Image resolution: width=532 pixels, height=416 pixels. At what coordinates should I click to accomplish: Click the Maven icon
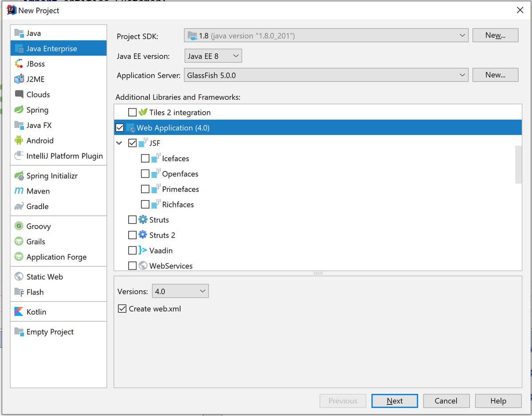point(19,191)
